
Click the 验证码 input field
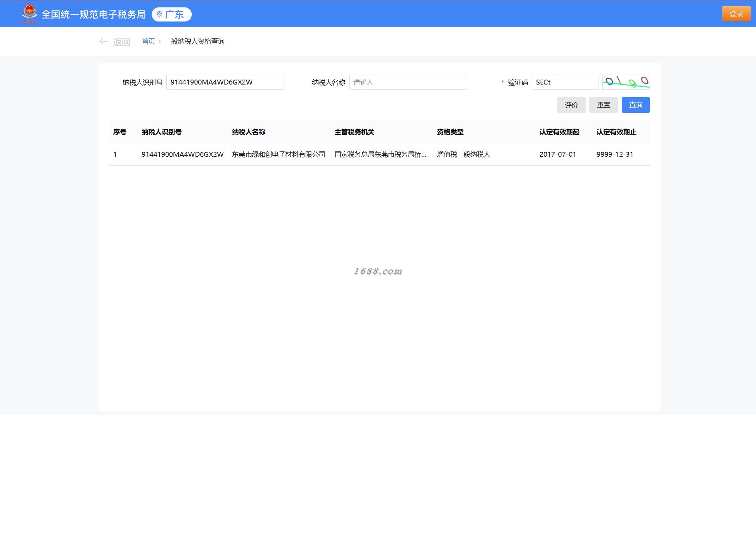click(x=565, y=82)
